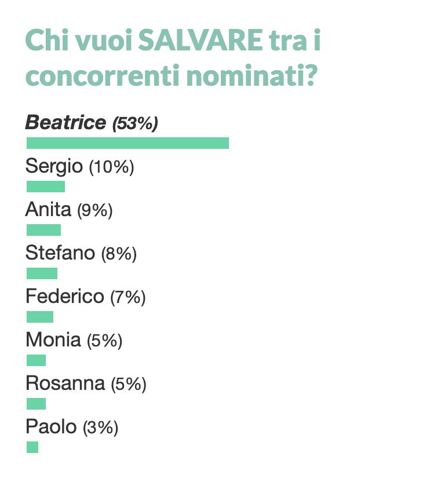This screenshot has height=504, width=437.
Task: Select the Federico (7%) label
Action: [86, 297]
